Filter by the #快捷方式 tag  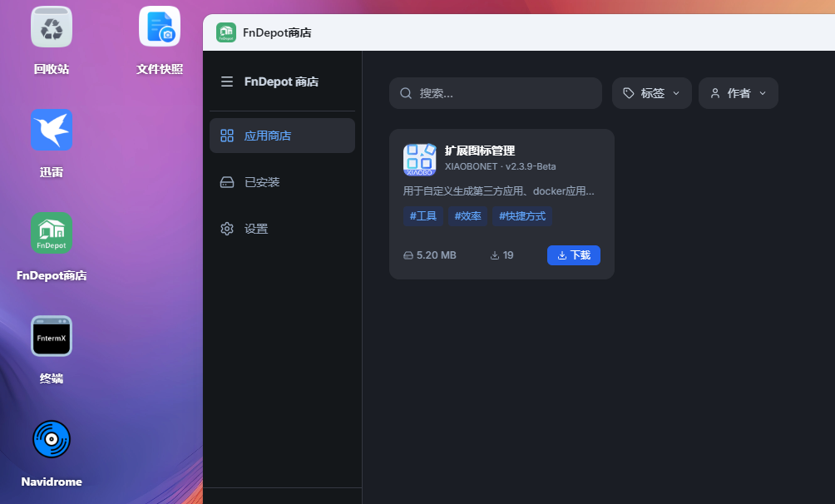[x=522, y=215]
